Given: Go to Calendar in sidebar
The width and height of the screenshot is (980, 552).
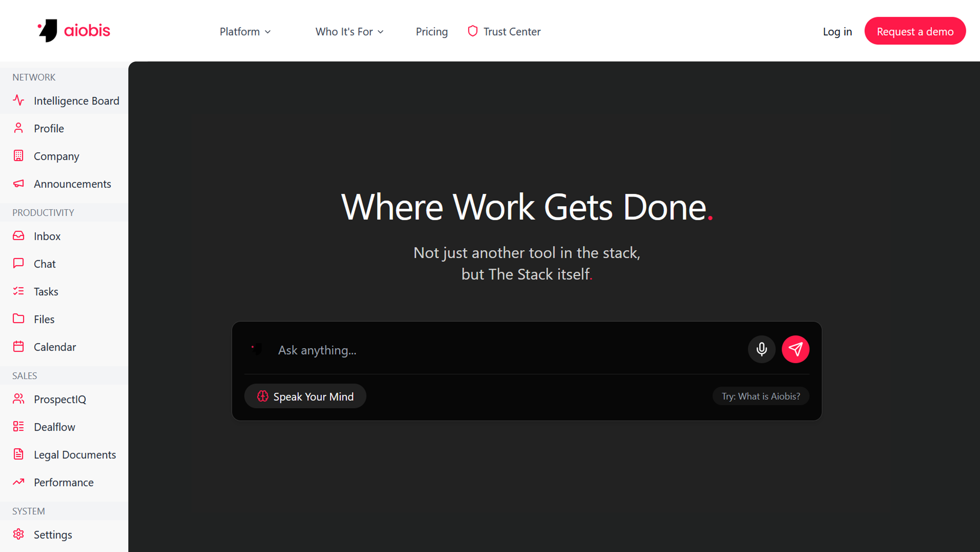Looking at the screenshot, I should [64, 347].
